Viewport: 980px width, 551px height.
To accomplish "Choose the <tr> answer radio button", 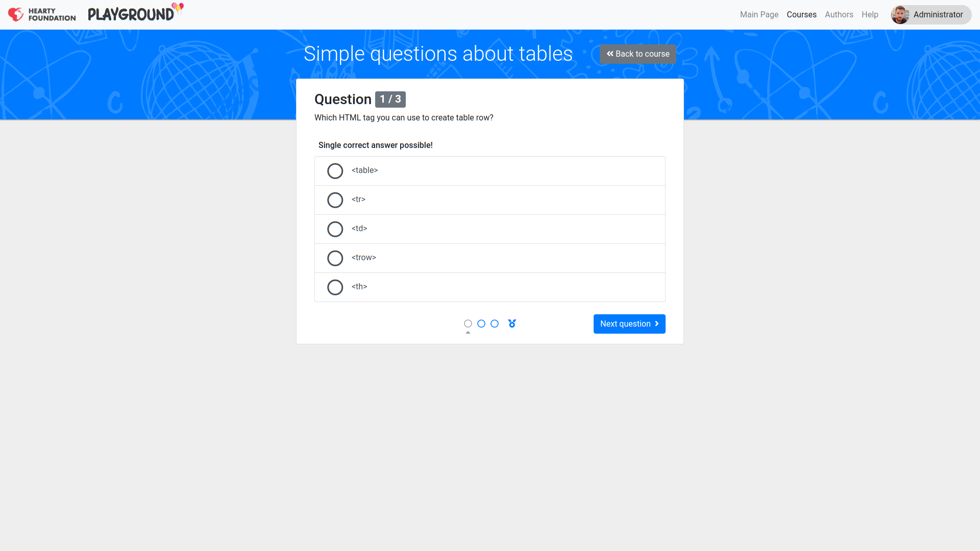I will (x=335, y=200).
